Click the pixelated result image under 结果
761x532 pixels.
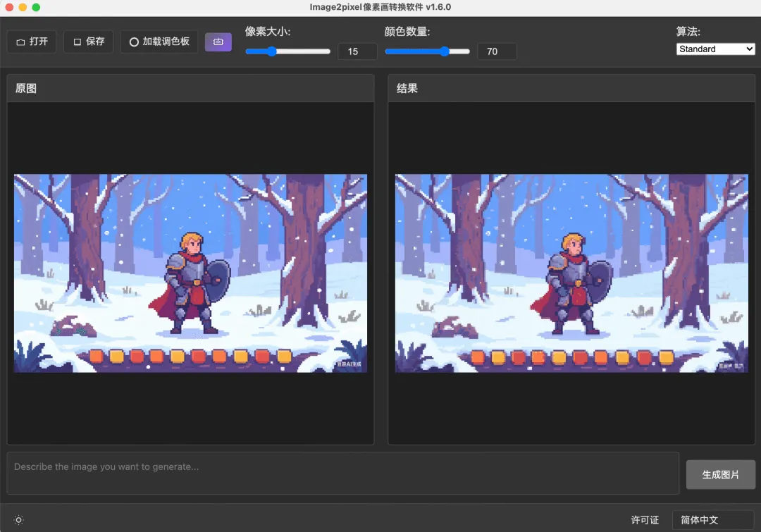[571, 273]
